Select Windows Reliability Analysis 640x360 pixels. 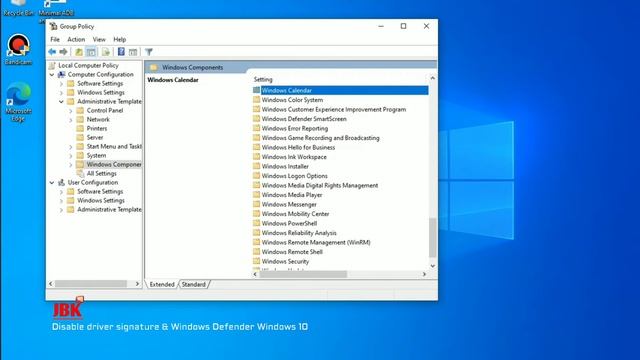(x=299, y=233)
